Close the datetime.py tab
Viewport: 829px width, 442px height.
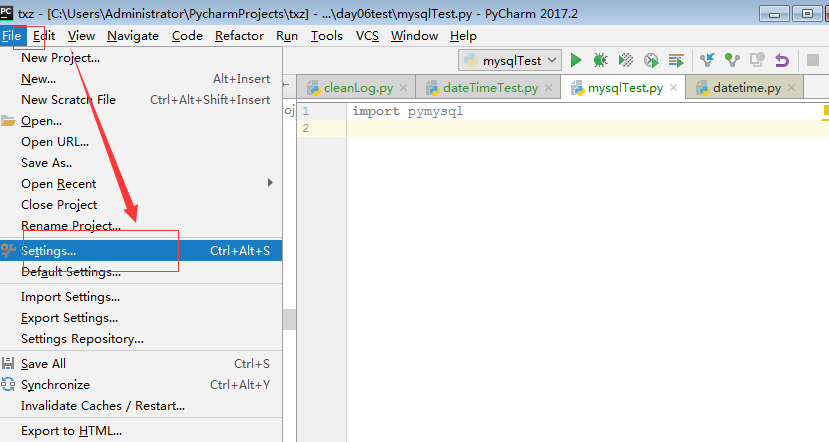791,88
